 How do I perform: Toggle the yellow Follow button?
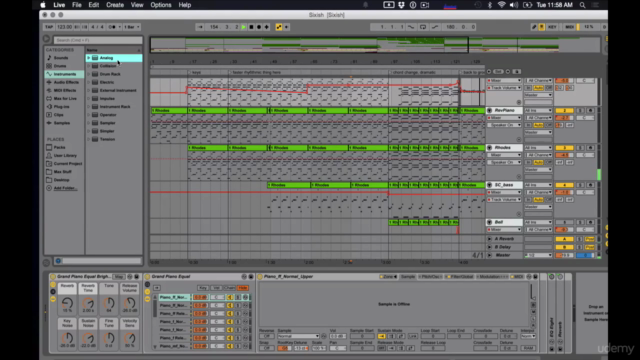279,27
